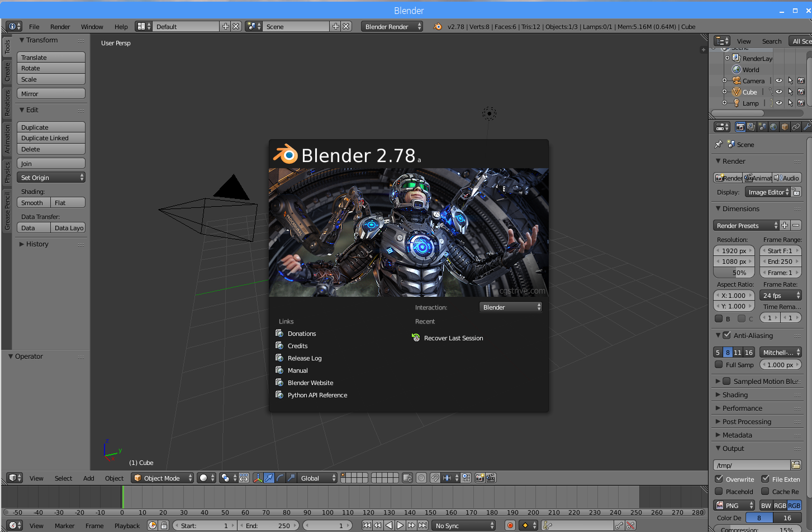Click the snap magnet icon in header
Viewport: 812px width, 532px height.
pyautogui.click(x=435, y=478)
